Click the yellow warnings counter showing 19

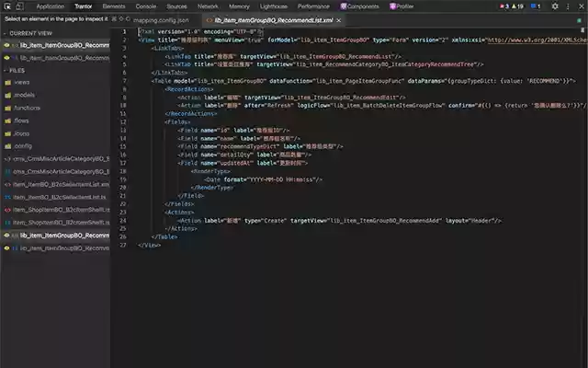(x=517, y=6)
